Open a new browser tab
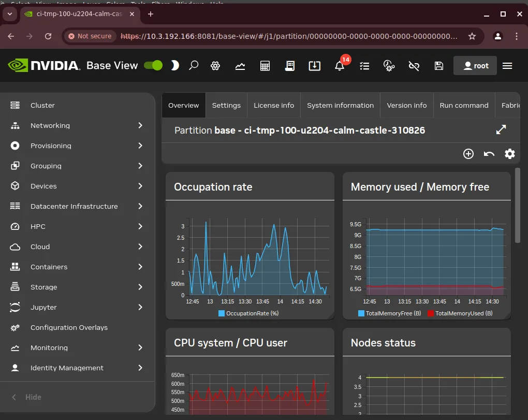This screenshot has width=528, height=420. pyautogui.click(x=151, y=14)
